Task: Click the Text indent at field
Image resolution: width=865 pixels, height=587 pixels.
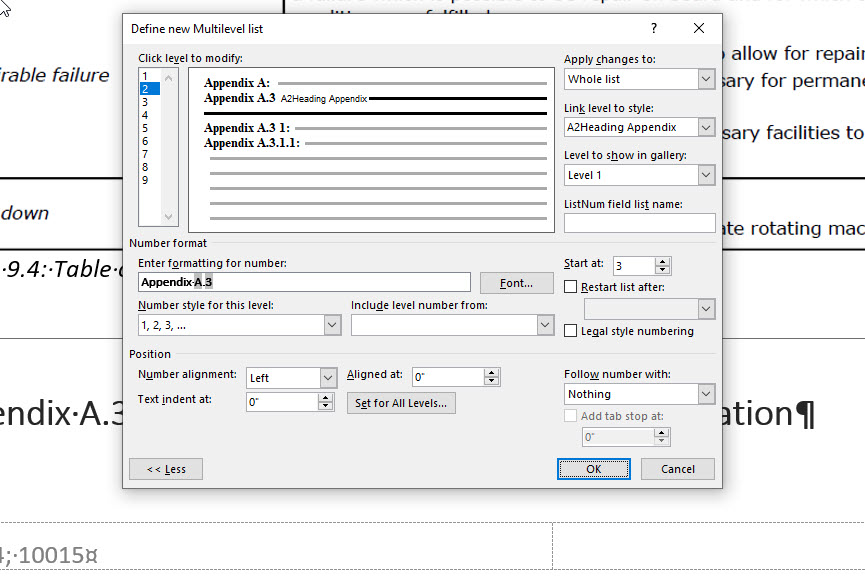Action: coord(281,402)
